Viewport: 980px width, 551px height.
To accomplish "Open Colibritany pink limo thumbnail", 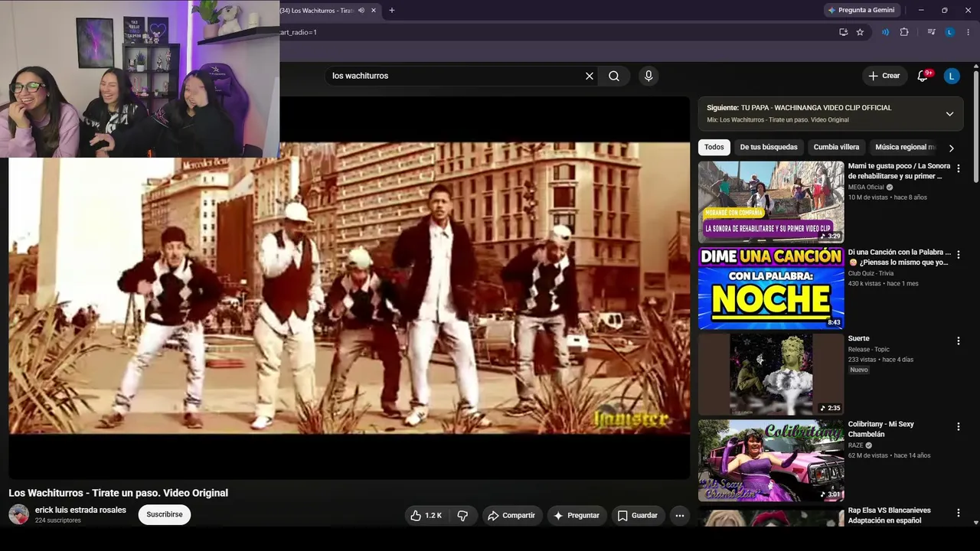I will point(771,460).
